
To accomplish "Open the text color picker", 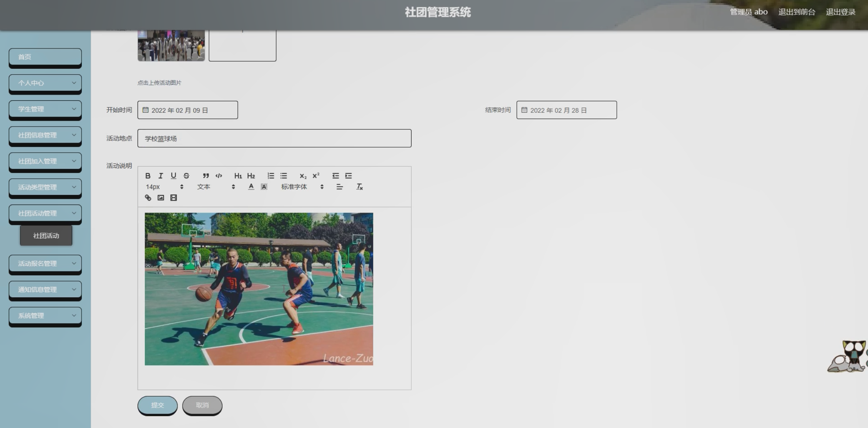I will [251, 187].
